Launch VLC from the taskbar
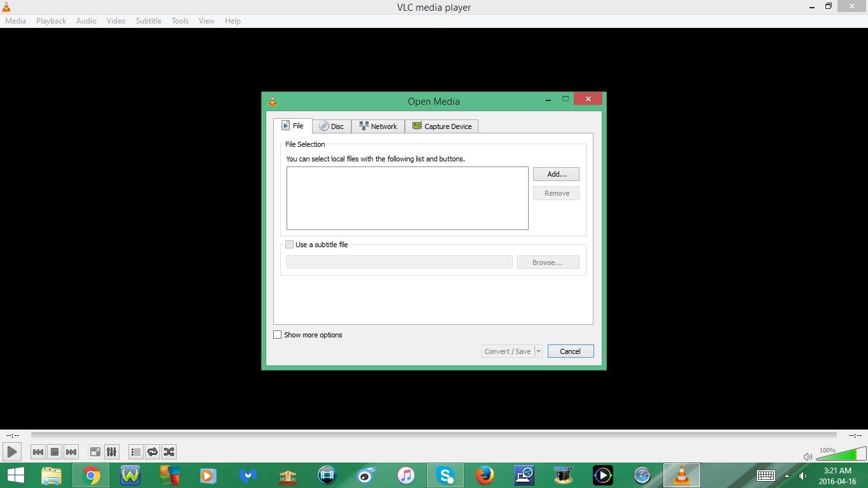868x488 pixels. (681, 475)
